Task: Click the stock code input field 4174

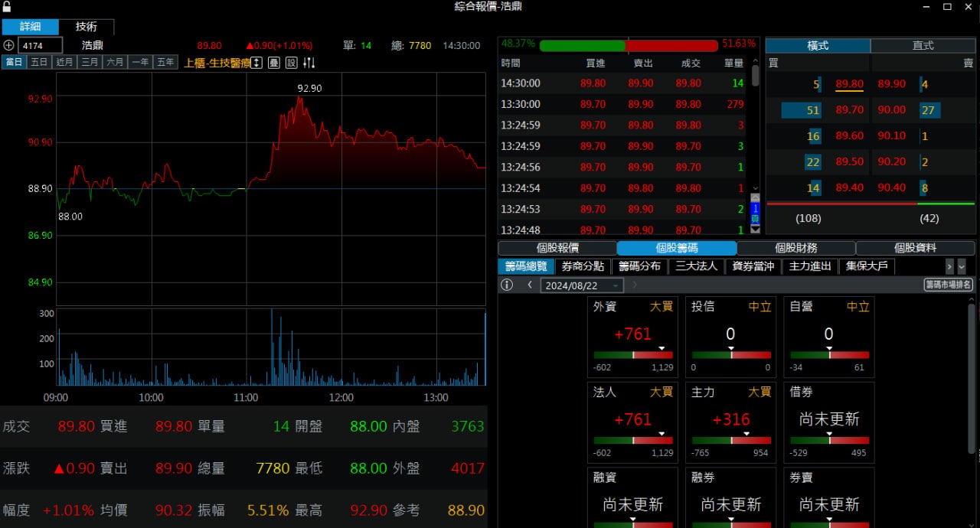Action: 40,46
